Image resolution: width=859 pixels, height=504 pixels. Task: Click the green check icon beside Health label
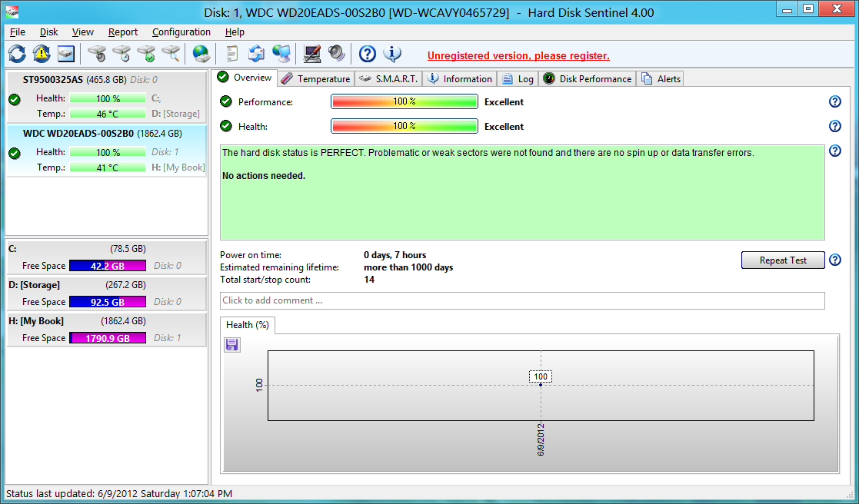tap(225, 127)
